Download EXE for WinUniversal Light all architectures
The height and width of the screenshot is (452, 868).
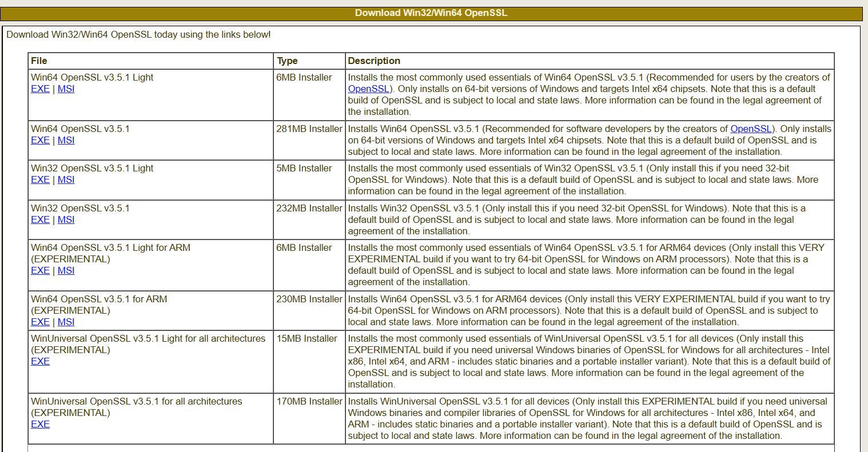click(40, 362)
